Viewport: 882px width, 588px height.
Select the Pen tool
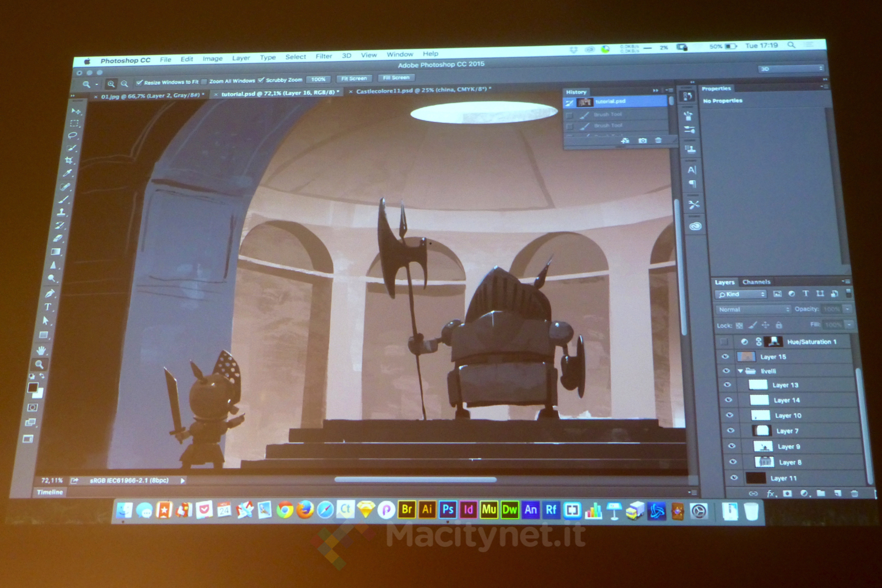(50, 293)
